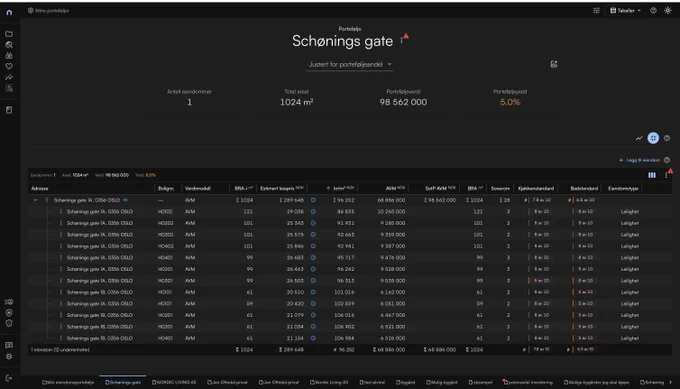Toggle the light/dark theme sun icon
The image size is (680, 389).
click(667, 10)
